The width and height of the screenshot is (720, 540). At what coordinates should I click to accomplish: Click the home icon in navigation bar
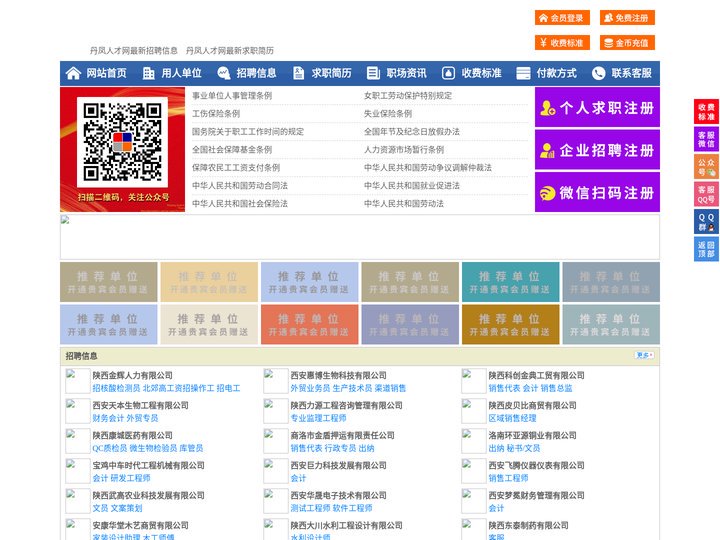73,73
